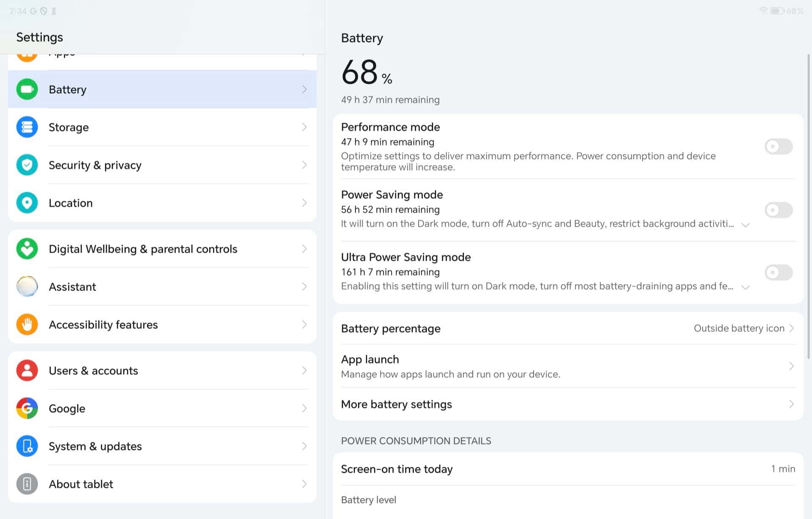Tap the Users & accounts red icon

[27, 371]
